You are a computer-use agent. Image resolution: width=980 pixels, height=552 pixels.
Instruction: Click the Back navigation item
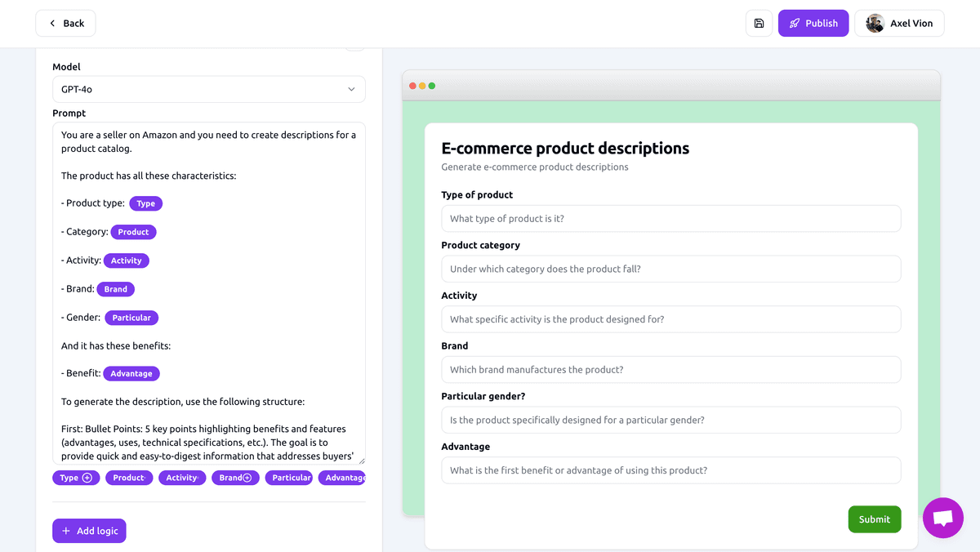65,23
